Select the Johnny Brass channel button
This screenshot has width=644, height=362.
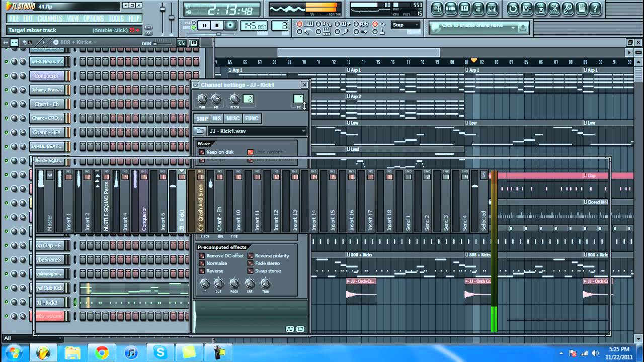(x=47, y=90)
